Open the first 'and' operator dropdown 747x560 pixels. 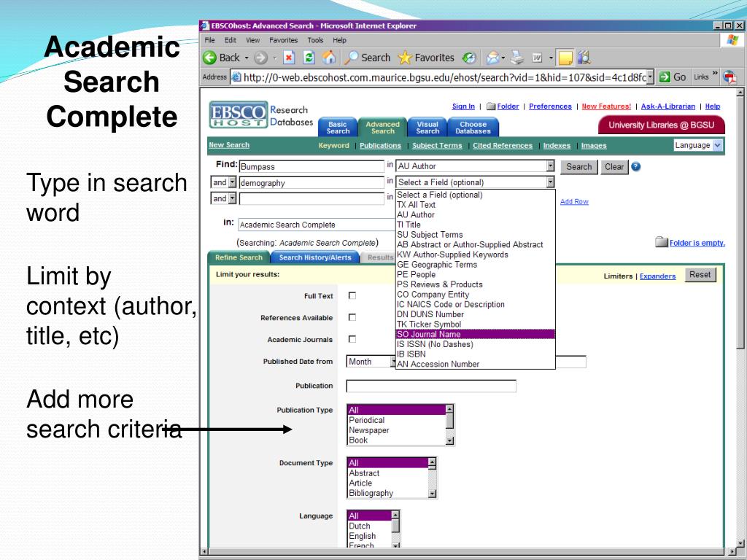(232, 182)
